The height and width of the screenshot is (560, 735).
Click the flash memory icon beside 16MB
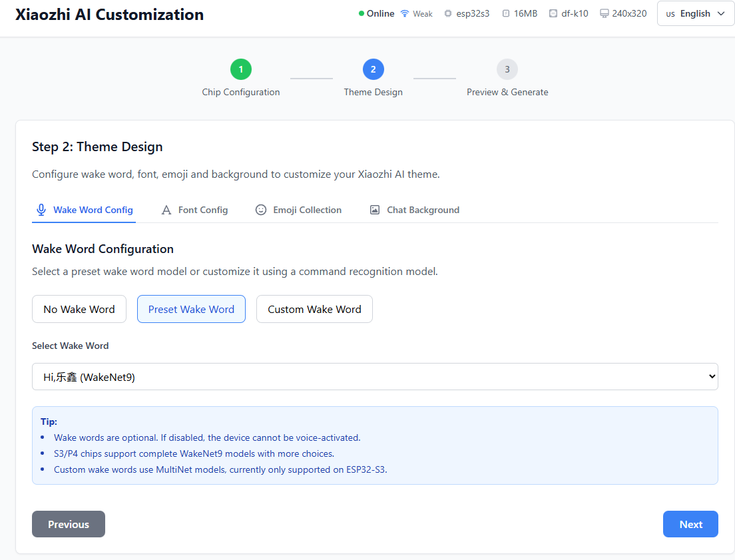click(x=506, y=13)
